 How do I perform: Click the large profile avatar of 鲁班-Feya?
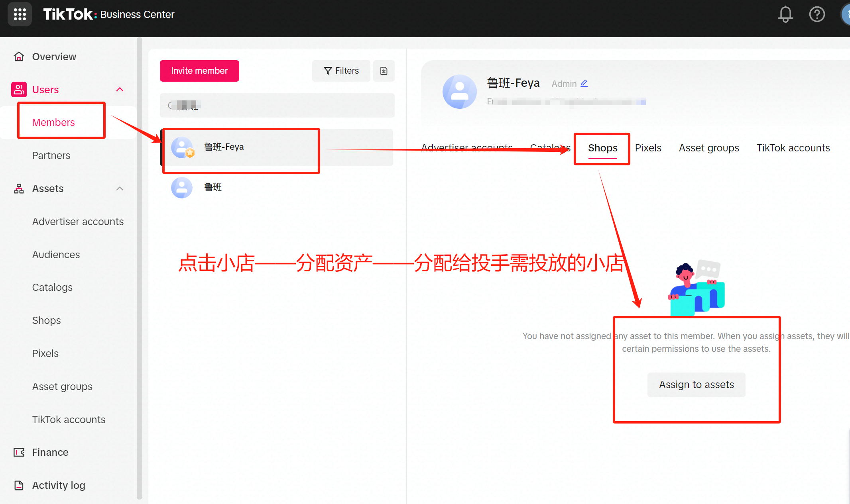pos(460,92)
